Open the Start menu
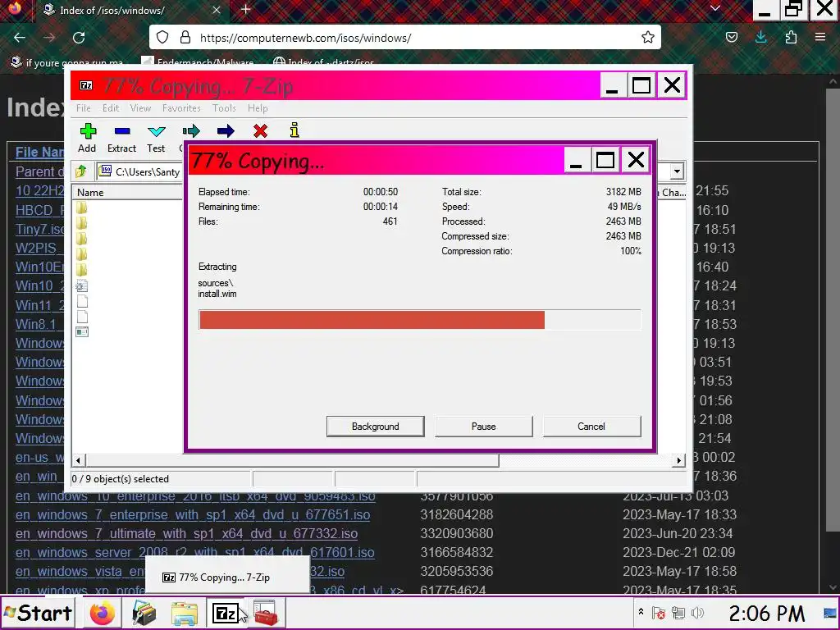 pos(38,613)
